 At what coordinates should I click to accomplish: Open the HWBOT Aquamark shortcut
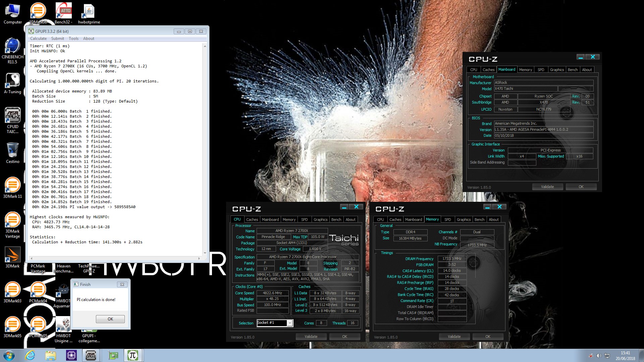tap(63, 296)
